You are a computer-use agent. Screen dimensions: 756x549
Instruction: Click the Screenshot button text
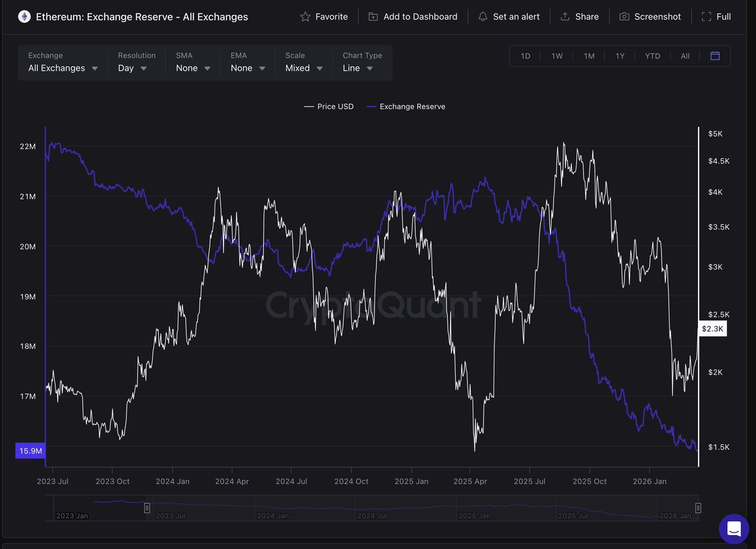click(x=658, y=16)
